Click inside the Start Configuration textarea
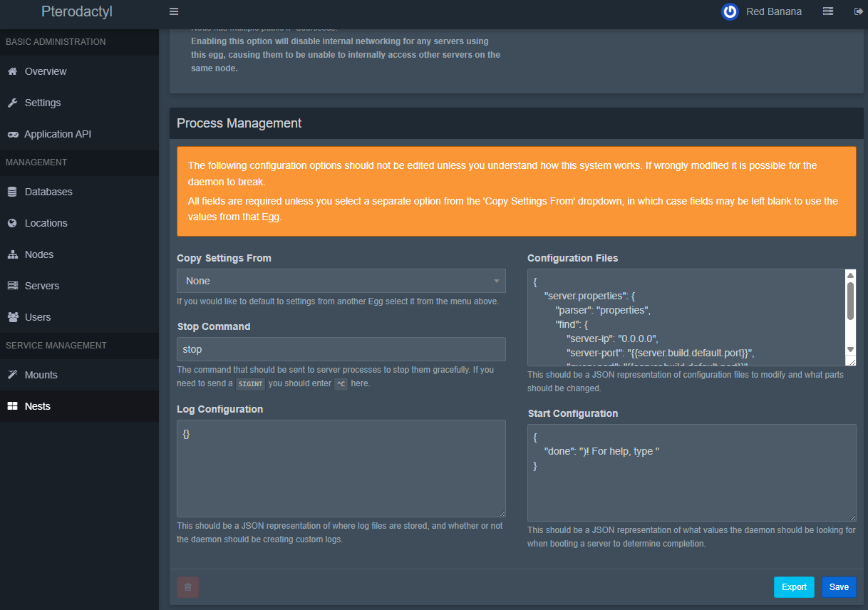 coord(691,472)
